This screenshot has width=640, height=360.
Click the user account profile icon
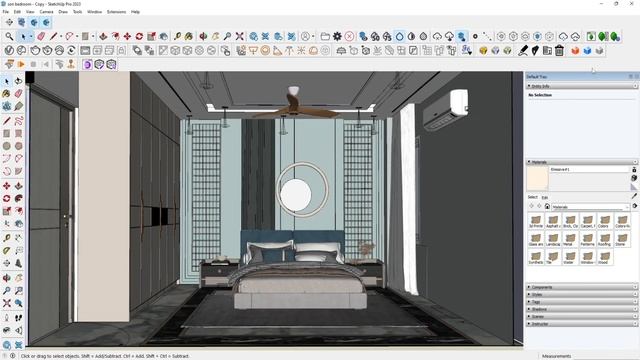(x=305, y=36)
